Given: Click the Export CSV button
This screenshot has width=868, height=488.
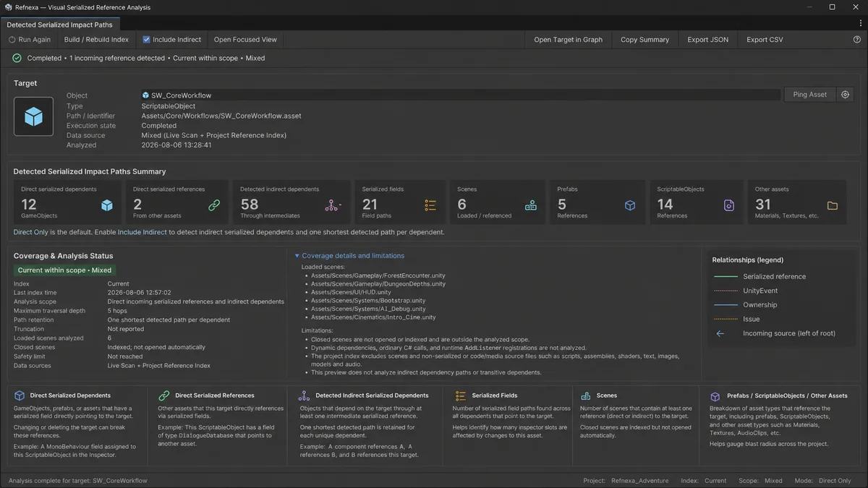Looking at the screenshot, I should (x=765, y=40).
